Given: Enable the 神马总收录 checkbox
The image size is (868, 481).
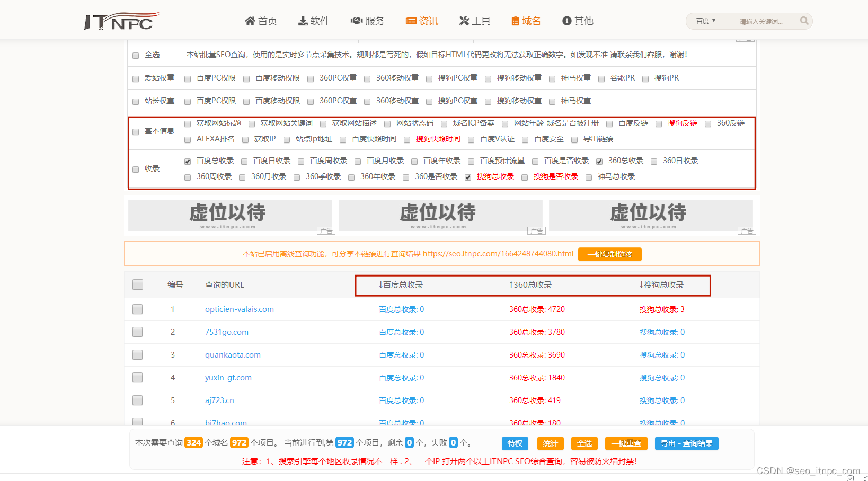Looking at the screenshot, I should [589, 177].
